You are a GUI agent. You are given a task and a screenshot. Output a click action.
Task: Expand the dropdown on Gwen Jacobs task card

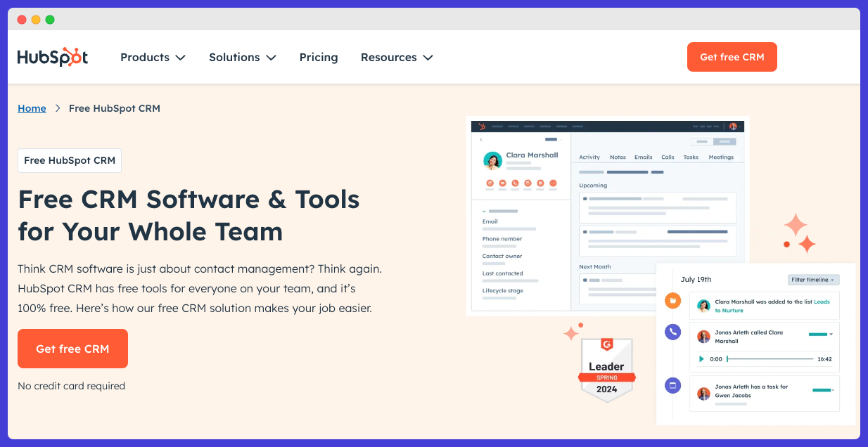tap(833, 390)
